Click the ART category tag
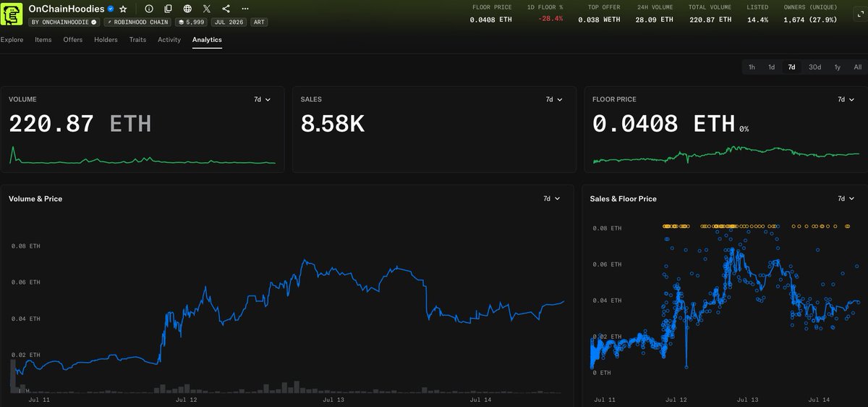This screenshot has height=407, width=868. pos(258,22)
